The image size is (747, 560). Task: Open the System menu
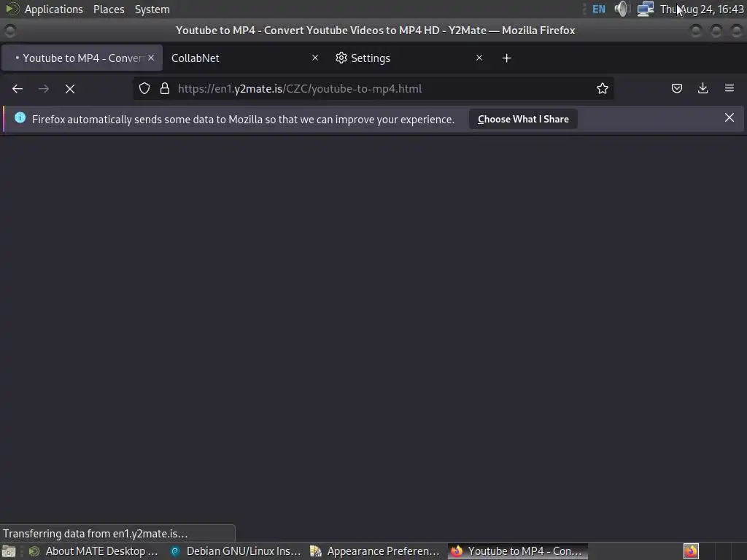152,9
